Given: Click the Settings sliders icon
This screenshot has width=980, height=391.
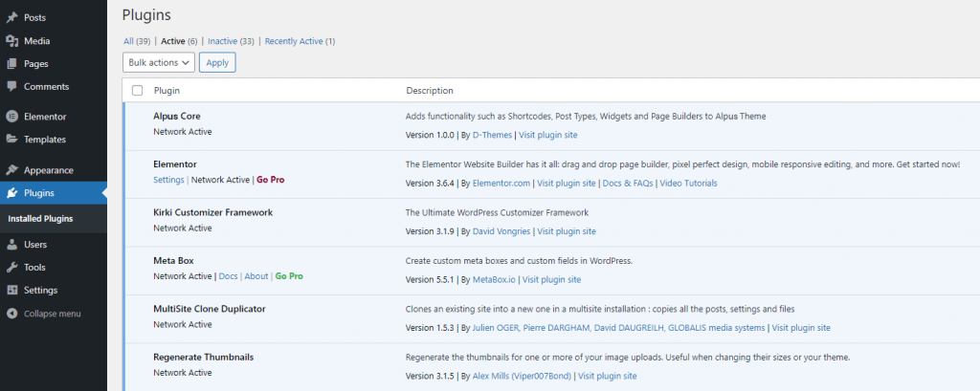Looking at the screenshot, I should [x=11, y=291].
